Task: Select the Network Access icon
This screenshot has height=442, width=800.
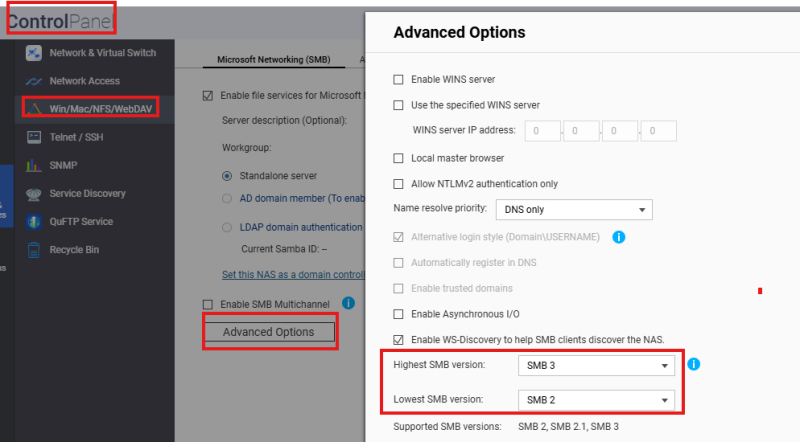Action: 34,81
